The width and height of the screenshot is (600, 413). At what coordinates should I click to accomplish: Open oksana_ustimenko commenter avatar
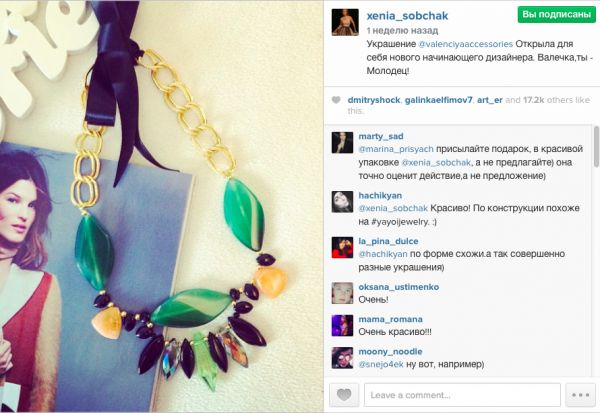342,293
